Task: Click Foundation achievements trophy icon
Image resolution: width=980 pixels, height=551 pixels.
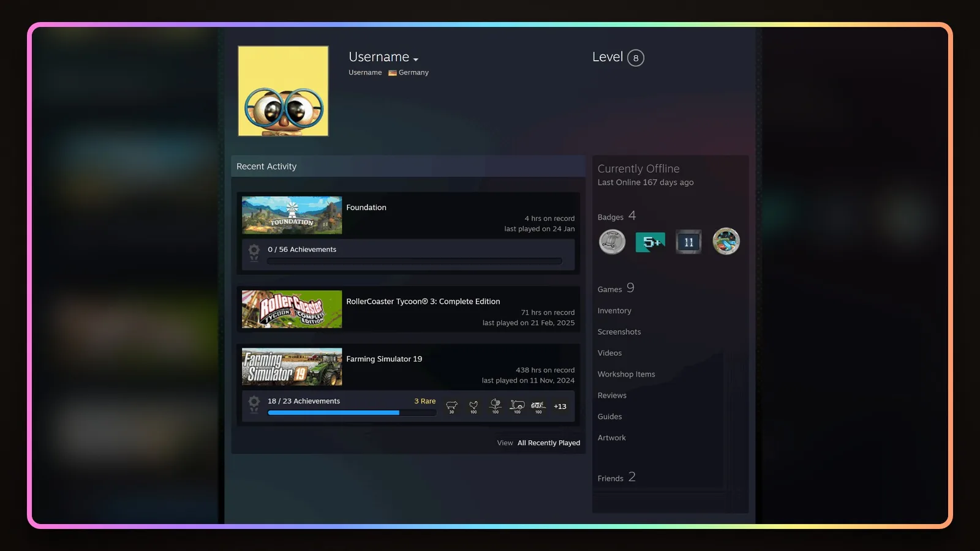Action: point(254,252)
